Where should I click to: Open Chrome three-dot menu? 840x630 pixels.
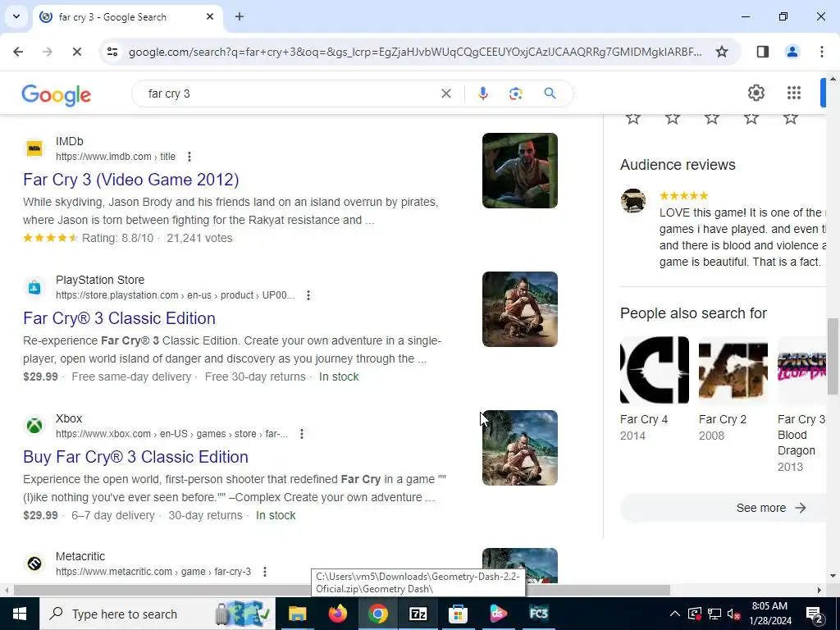(x=822, y=52)
